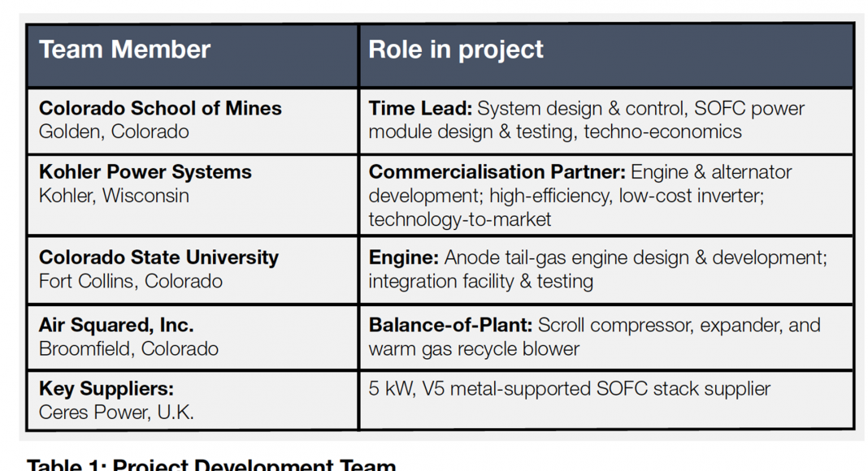Click the "Kohler, Wisconsin" location text
The image size is (868, 471).
[114, 196]
